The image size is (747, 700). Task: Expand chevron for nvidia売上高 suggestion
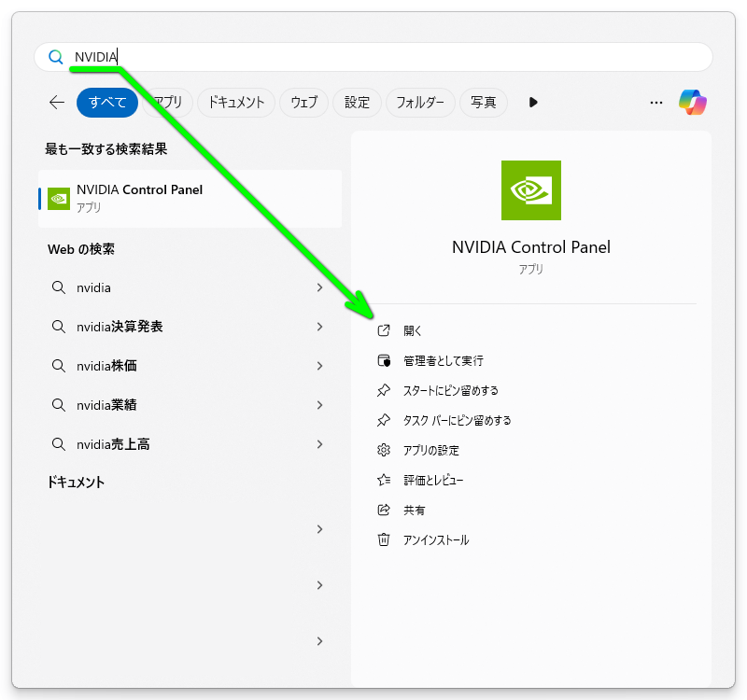click(x=319, y=444)
